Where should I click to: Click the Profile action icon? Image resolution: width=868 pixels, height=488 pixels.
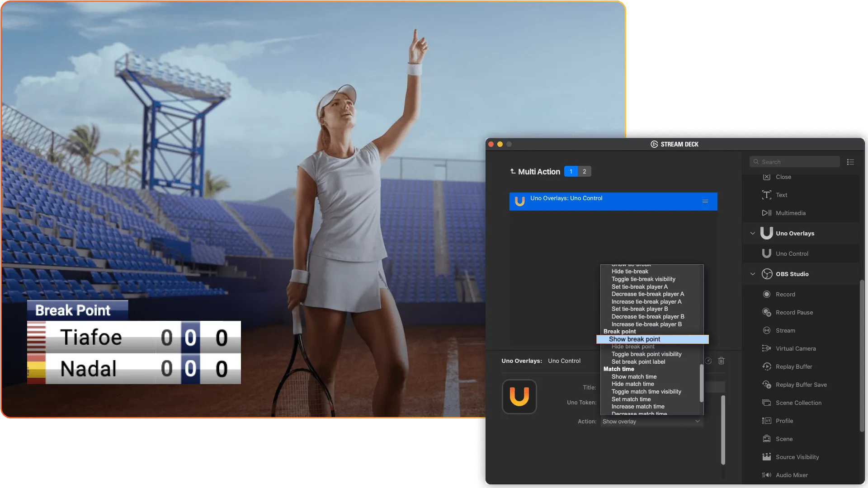point(766,421)
